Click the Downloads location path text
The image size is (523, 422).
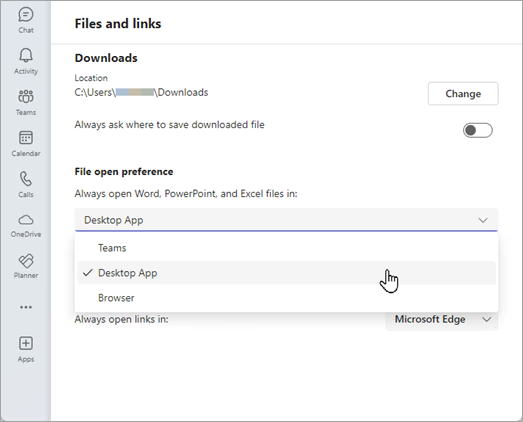point(141,92)
